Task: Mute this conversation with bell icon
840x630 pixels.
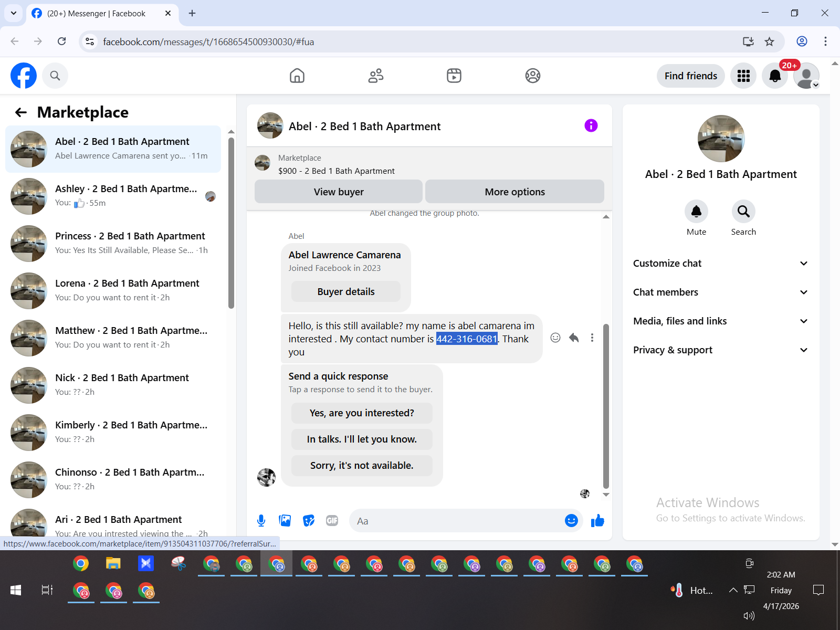Action: pyautogui.click(x=697, y=212)
